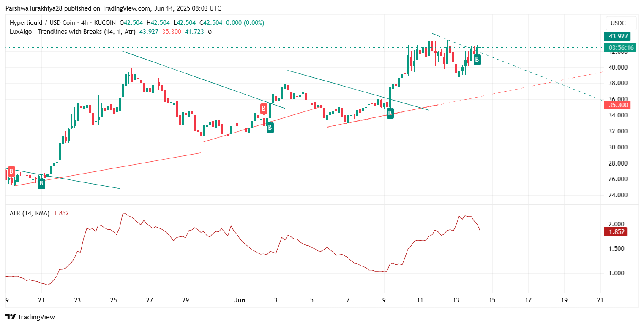Click the green B breakout marker near Jun 9

(x=390, y=113)
